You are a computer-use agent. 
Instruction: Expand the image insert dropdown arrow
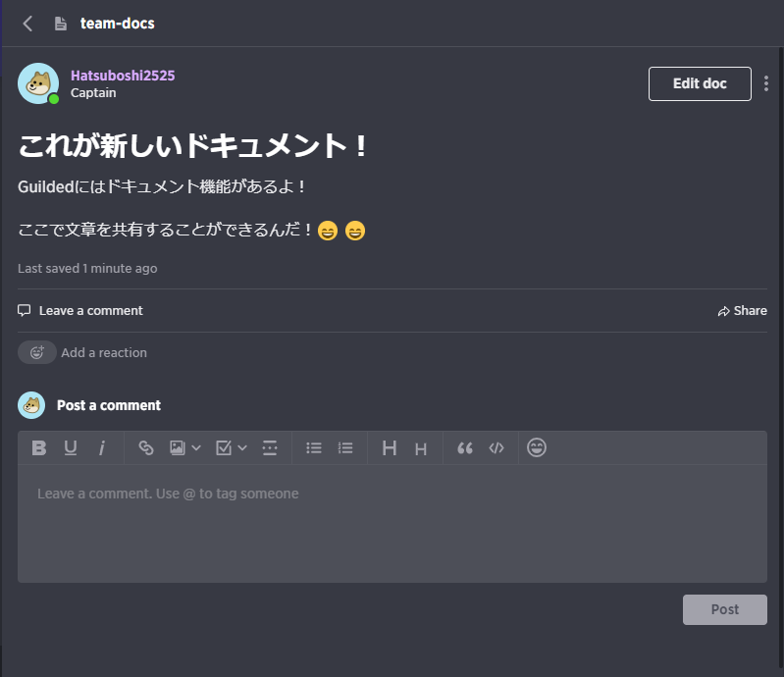tap(196, 448)
